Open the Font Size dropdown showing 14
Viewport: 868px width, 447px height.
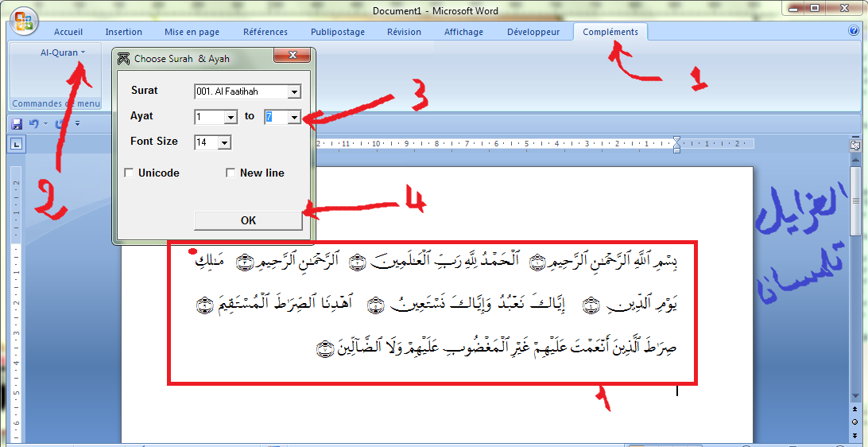coord(223,143)
